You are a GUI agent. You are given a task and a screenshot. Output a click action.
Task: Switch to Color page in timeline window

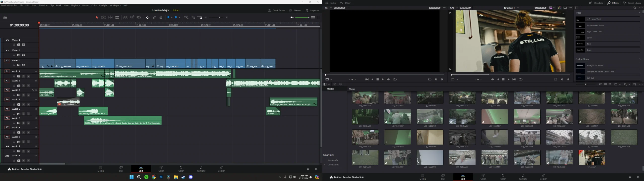pos(181,169)
